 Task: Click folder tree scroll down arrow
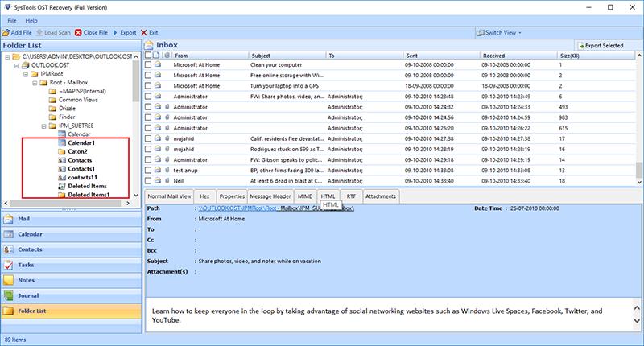pyautogui.click(x=136, y=196)
